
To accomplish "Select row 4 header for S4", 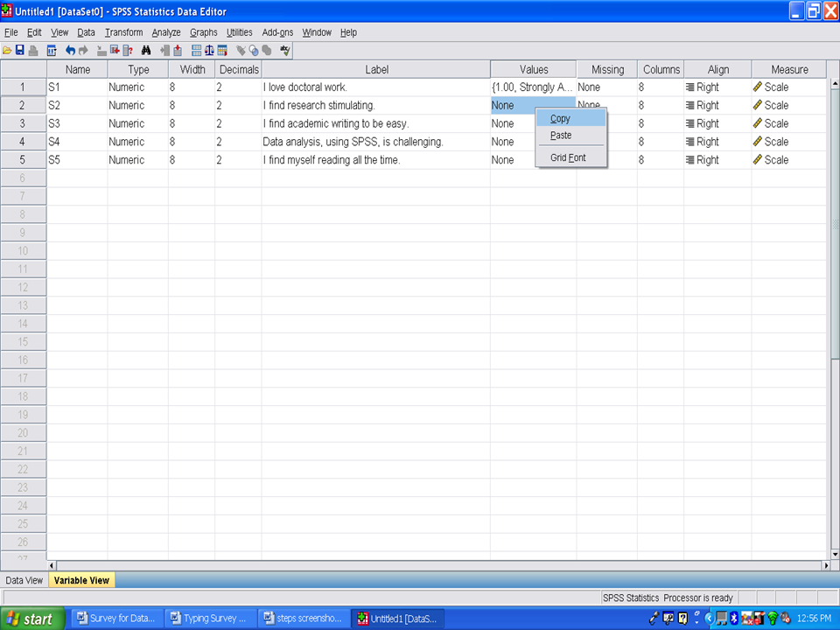I will pos(23,142).
